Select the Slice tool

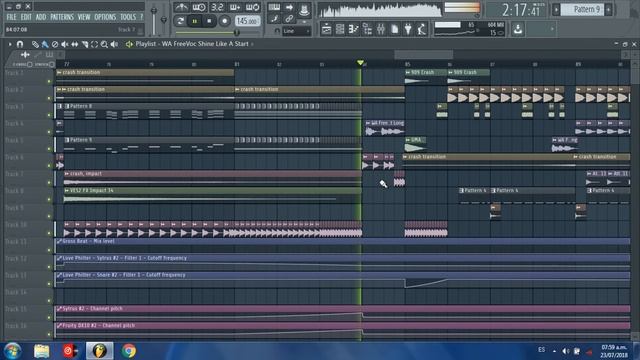[84, 44]
